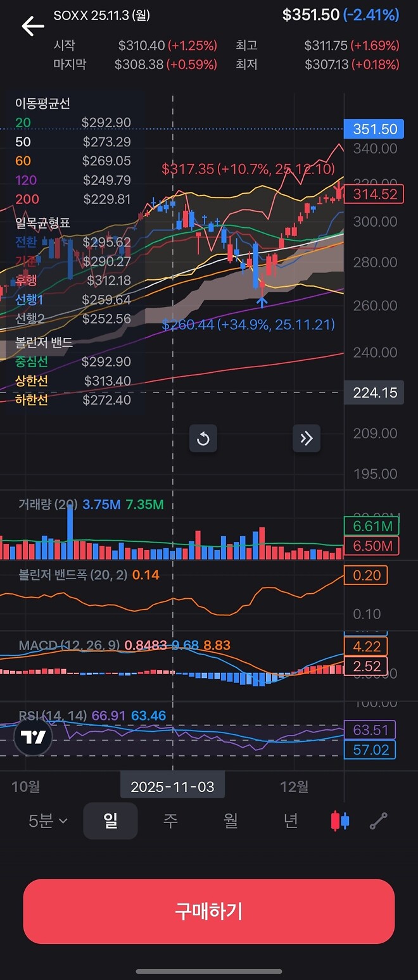The width and height of the screenshot is (418, 980).
Task: Tap the 볼린저 밴드 legend heading
Action: click(44, 342)
